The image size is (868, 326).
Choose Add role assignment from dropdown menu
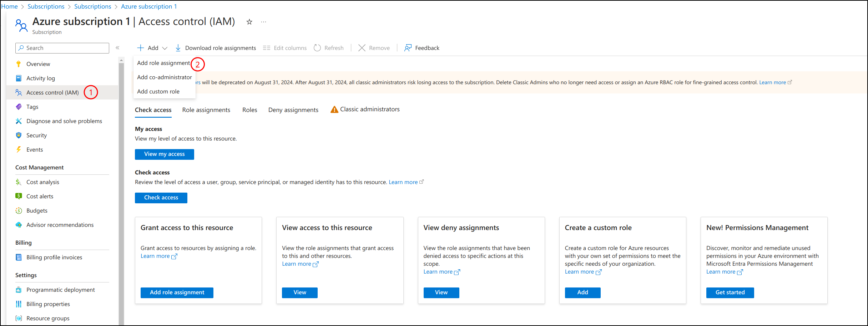click(163, 63)
